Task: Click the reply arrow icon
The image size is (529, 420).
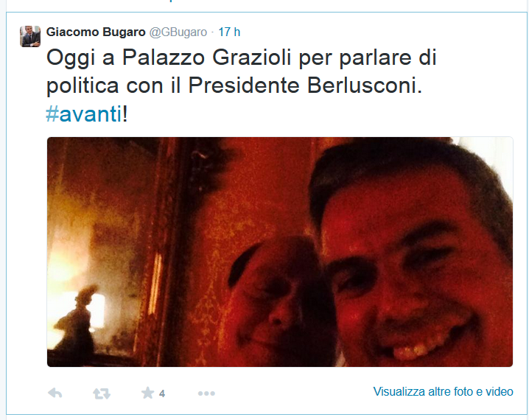Action: click(x=55, y=393)
